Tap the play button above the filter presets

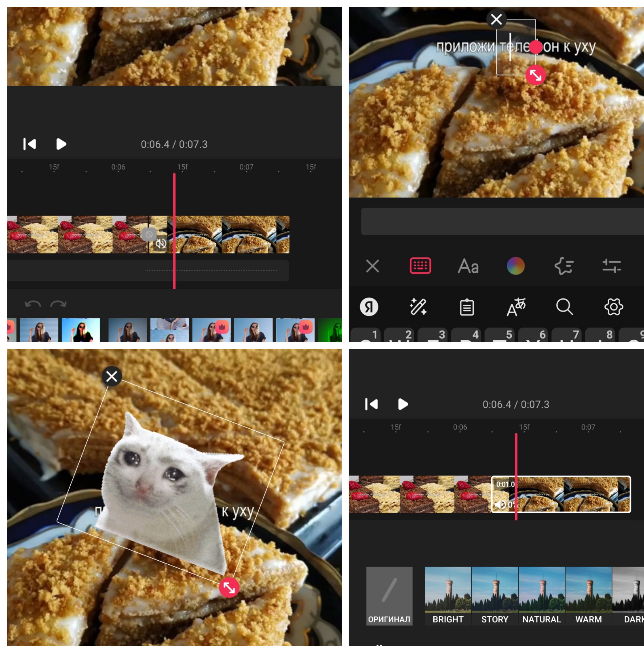(403, 404)
